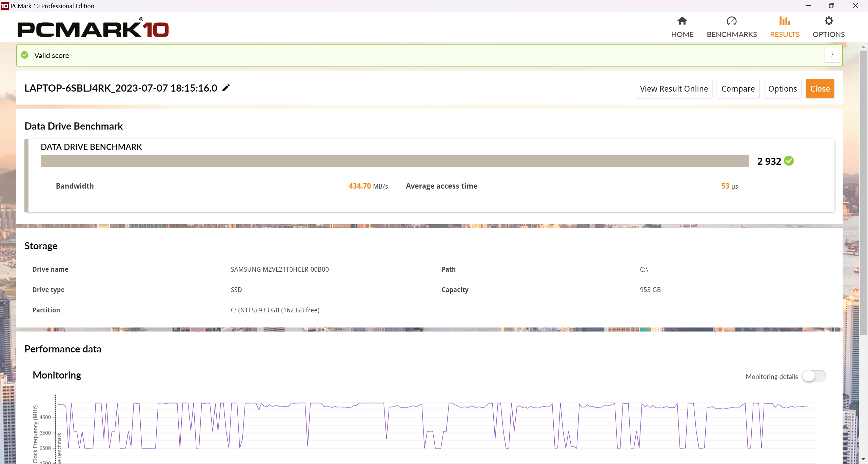
Task: Click the Drive name label
Action: coord(51,269)
